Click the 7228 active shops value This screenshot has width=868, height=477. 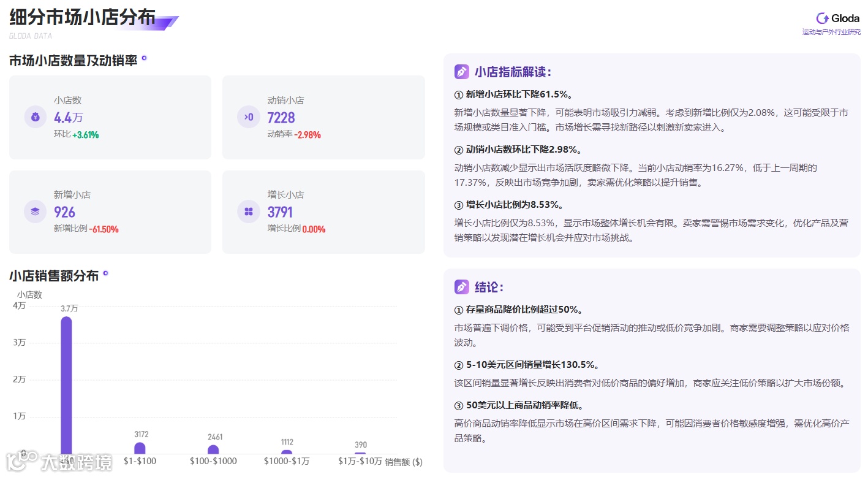[281, 118]
